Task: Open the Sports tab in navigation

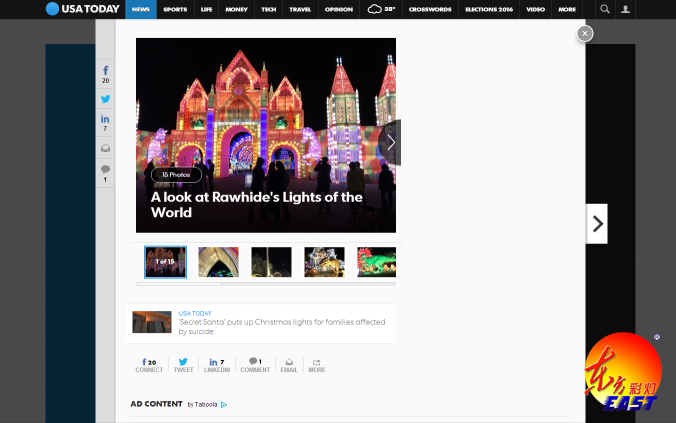Action: tap(175, 9)
